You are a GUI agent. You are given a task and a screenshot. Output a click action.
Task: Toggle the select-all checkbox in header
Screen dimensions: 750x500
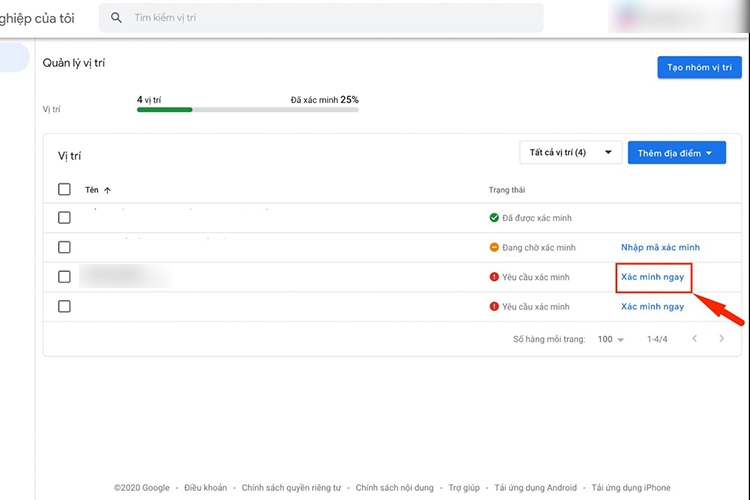point(65,189)
